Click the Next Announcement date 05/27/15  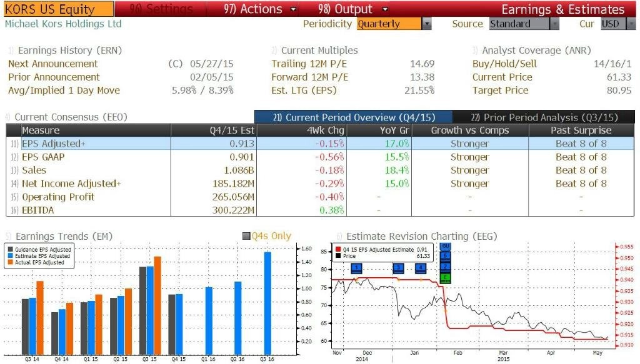pos(211,64)
